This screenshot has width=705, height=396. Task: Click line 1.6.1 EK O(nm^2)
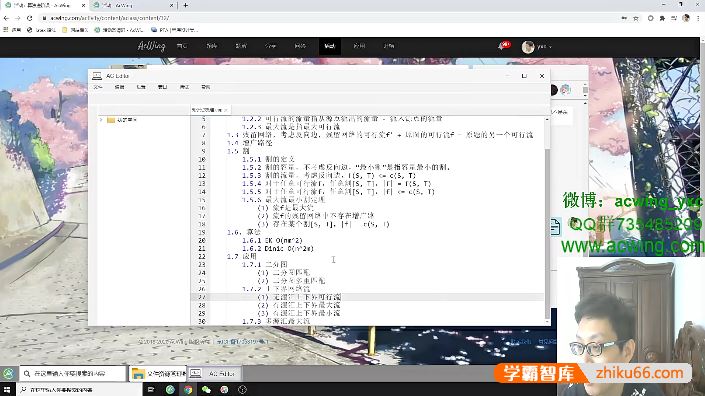[x=272, y=240]
